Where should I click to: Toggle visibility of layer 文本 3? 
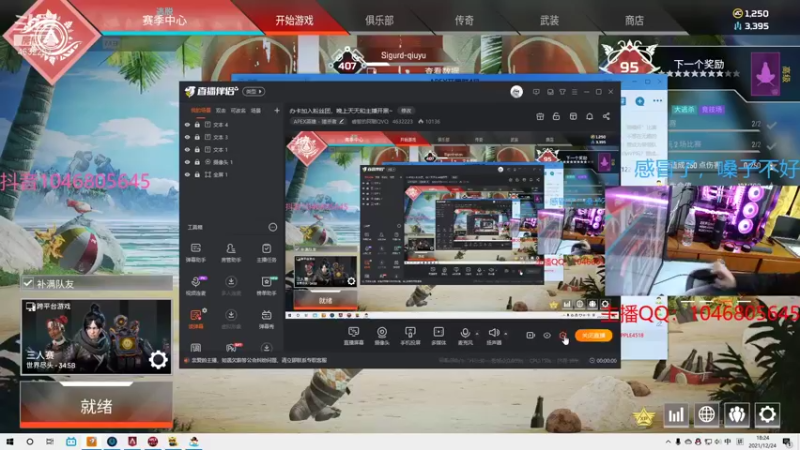pyautogui.click(x=187, y=137)
